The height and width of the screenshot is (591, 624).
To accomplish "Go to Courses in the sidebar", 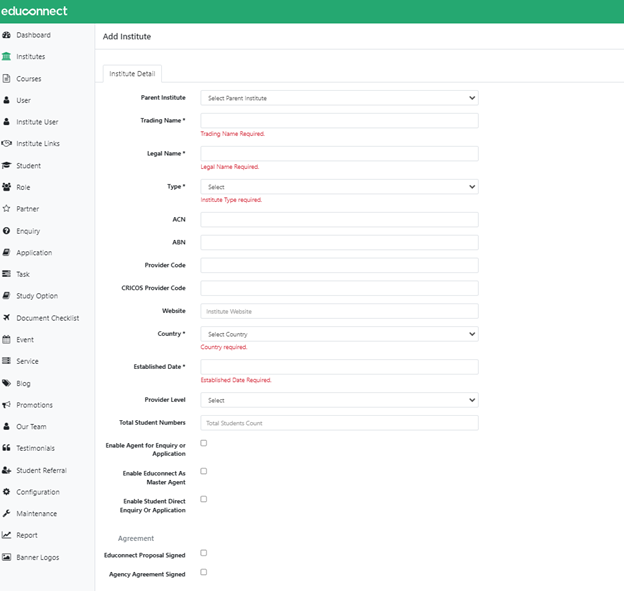I will [29, 79].
